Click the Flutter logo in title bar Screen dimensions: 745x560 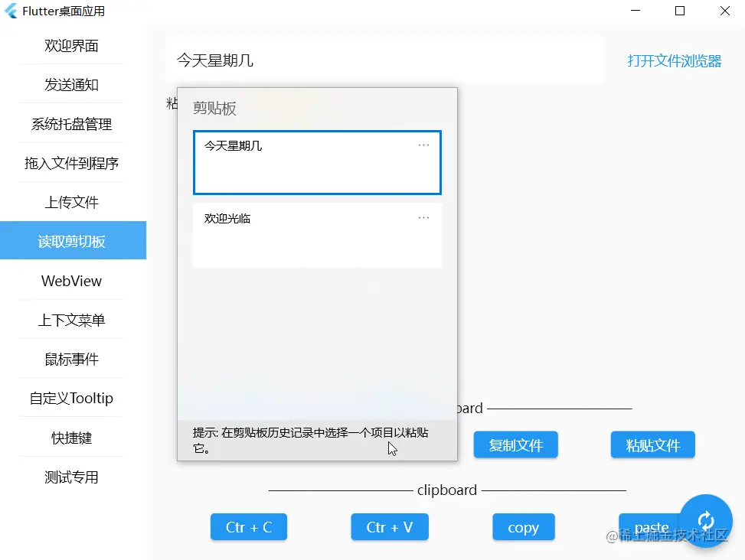[11, 11]
